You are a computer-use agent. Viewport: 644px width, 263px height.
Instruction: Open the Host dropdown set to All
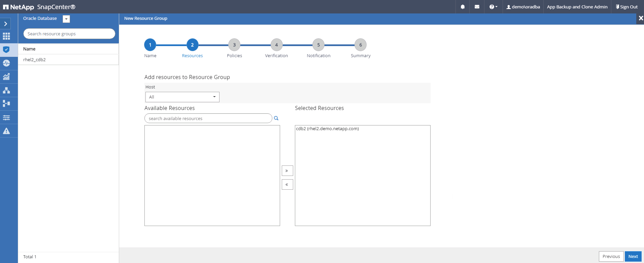tap(182, 97)
